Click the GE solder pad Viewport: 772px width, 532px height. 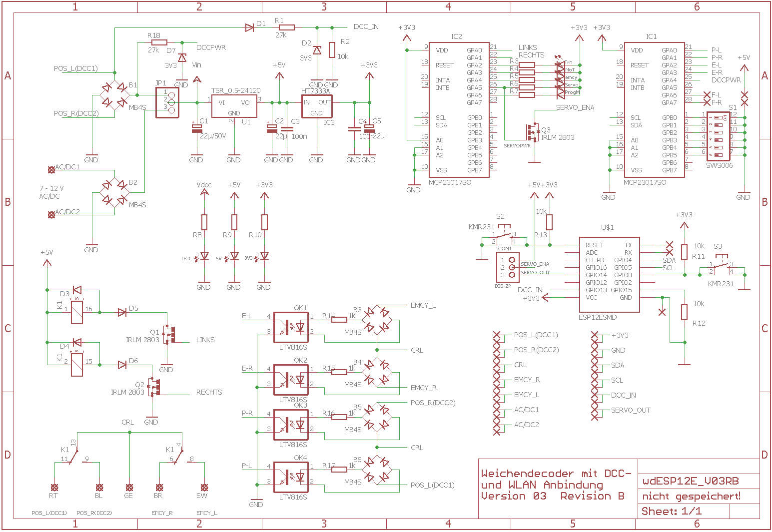129,487
